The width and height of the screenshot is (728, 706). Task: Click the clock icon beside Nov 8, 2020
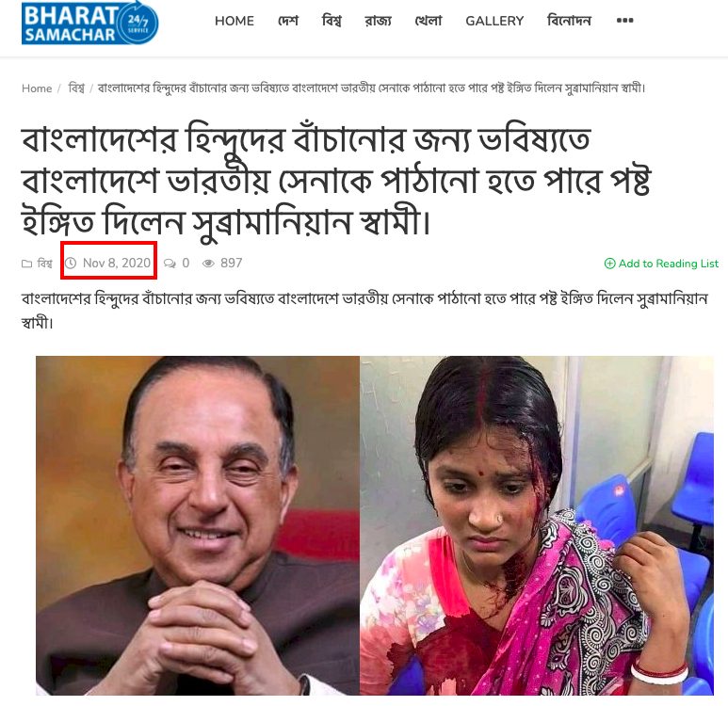coord(71,264)
